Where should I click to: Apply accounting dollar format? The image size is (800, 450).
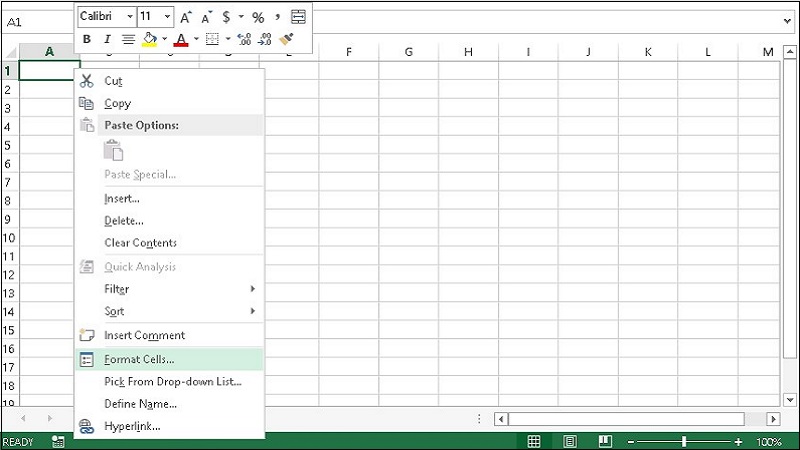(x=226, y=17)
